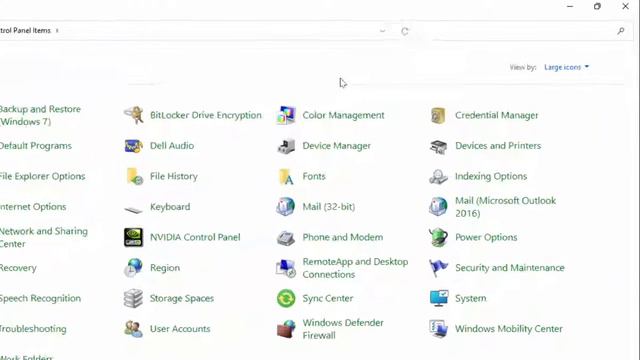Click the Keyboard icon

point(133,210)
